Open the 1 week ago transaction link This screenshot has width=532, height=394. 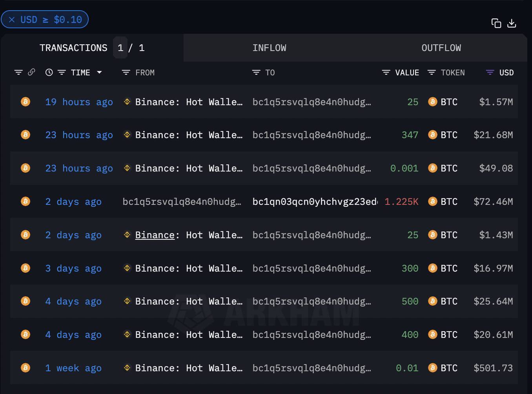click(x=73, y=368)
